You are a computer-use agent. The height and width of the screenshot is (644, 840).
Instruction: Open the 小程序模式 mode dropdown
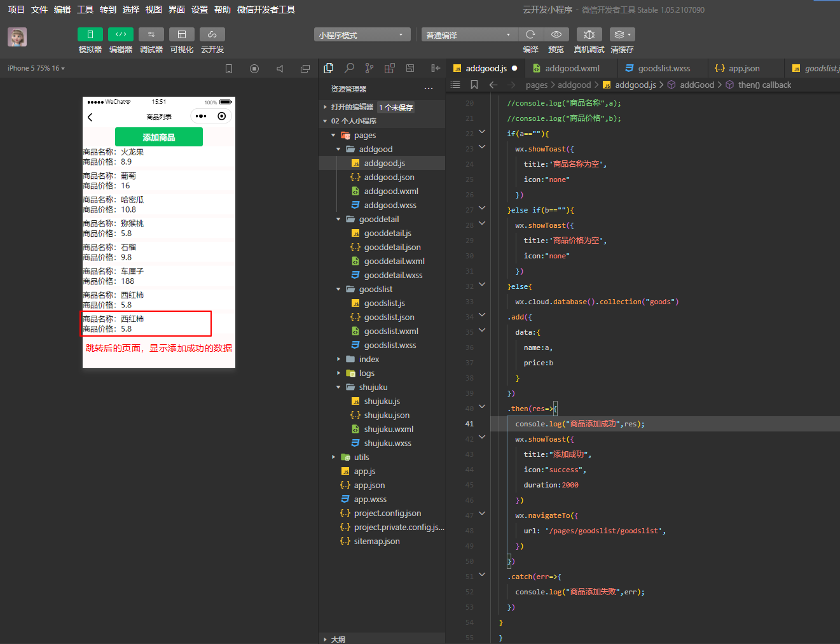362,34
